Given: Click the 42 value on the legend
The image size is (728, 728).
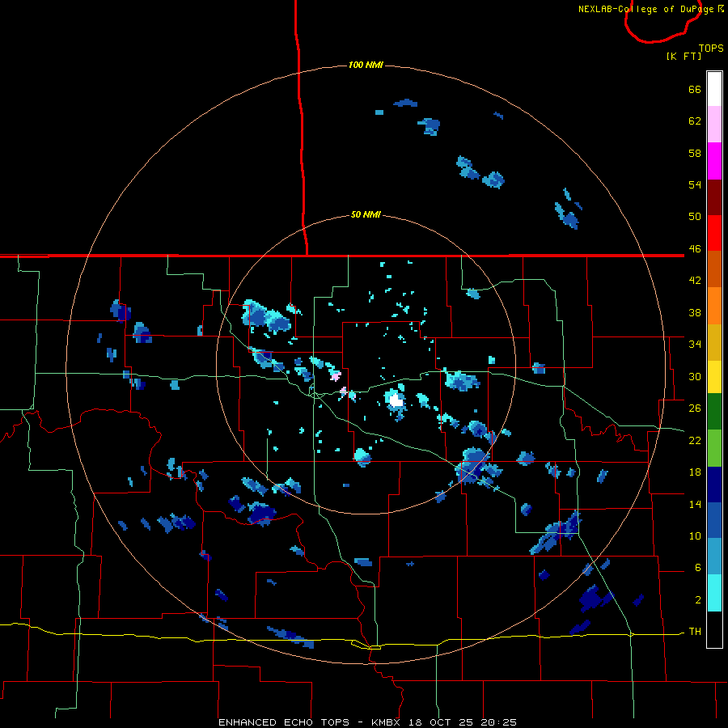Looking at the screenshot, I should tap(695, 281).
